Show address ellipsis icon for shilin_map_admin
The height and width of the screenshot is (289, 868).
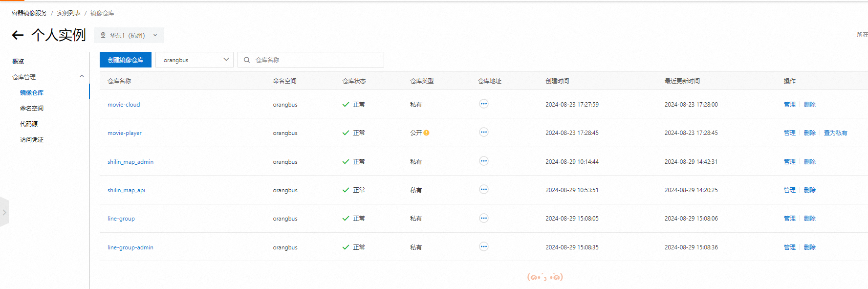click(x=483, y=161)
